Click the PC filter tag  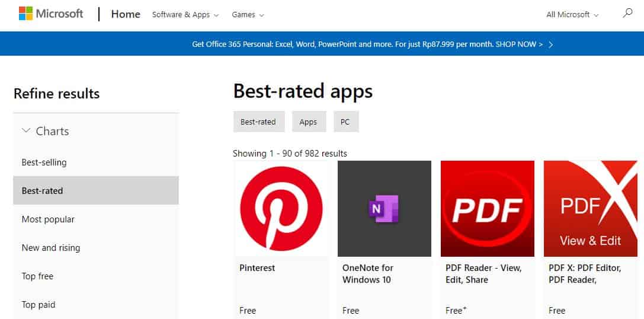click(x=346, y=122)
